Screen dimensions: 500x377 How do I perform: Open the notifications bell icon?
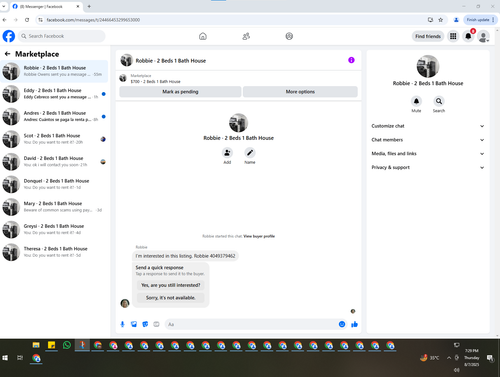click(468, 36)
